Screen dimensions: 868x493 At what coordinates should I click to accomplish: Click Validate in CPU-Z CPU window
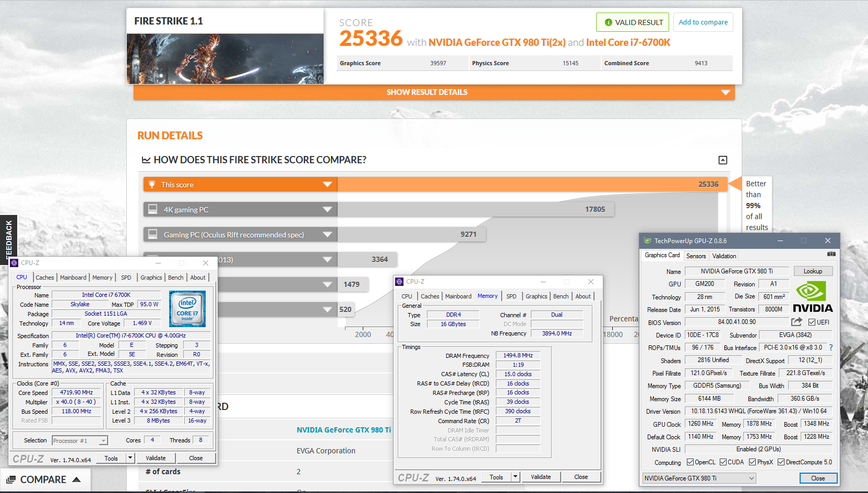coord(156,458)
